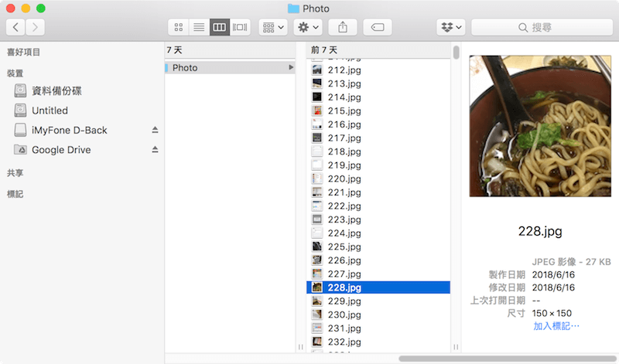Select Untitled in the sidebar
This screenshot has width=619, height=364.
pos(50,111)
